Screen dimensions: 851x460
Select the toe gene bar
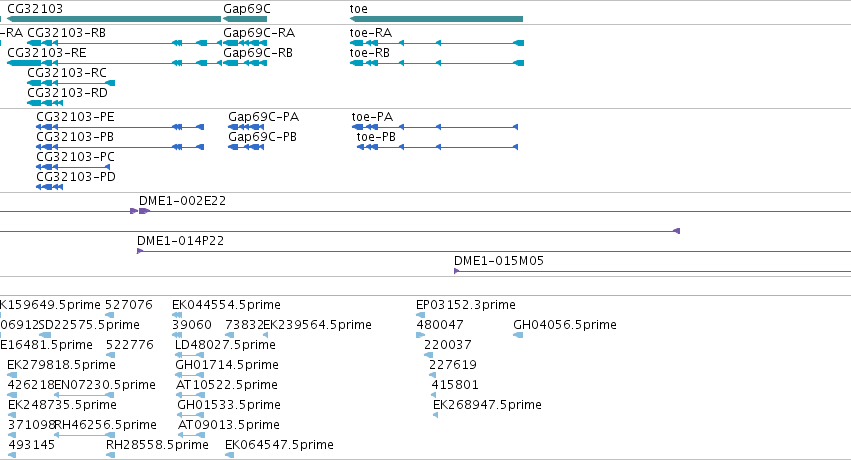(436, 19)
